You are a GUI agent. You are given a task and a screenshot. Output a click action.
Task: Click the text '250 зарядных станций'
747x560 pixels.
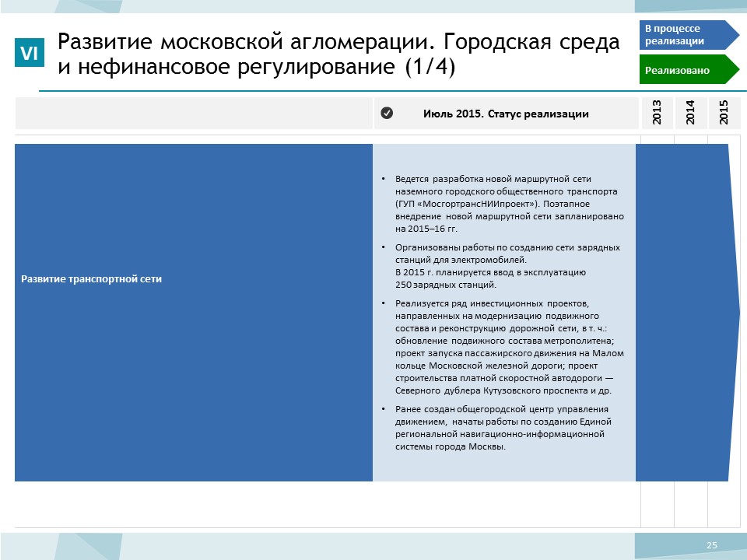click(x=445, y=285)
